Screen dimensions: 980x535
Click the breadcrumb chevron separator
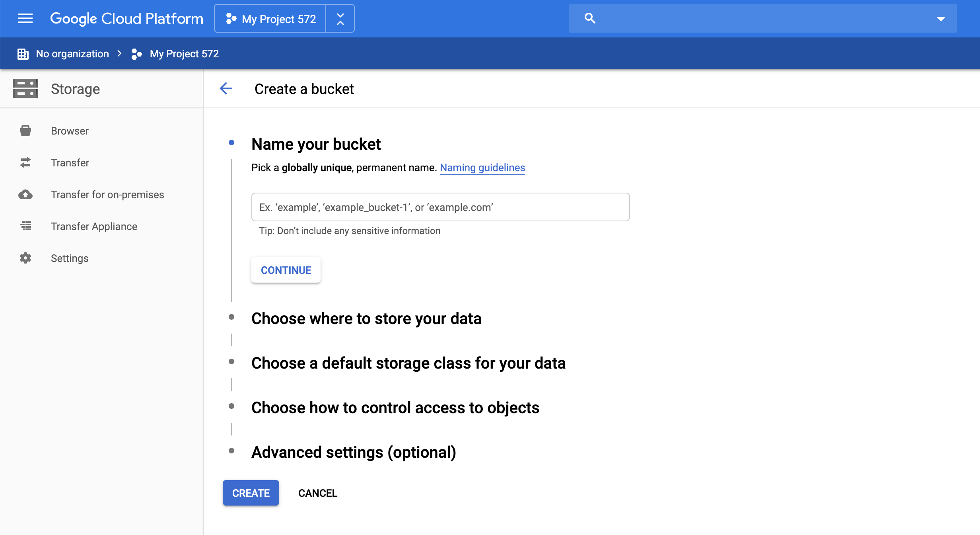tap(119, 54)
